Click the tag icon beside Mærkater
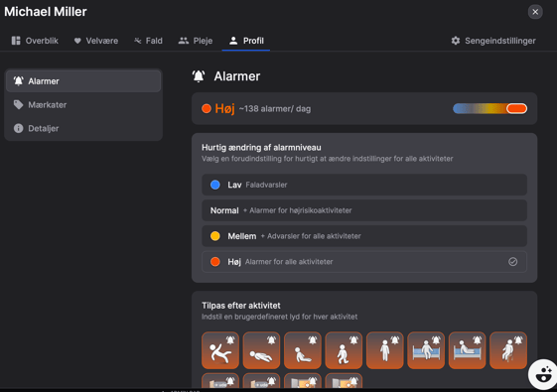Image resolution: width=557 pixels, height=392 pixels. click(x=19, y=105)
